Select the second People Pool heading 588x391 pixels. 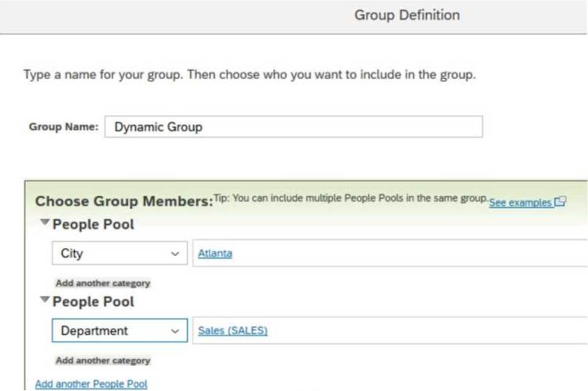click(93, 302)
